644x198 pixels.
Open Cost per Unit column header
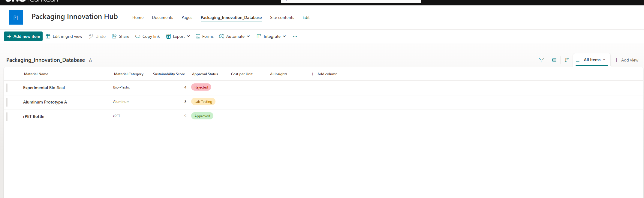click(242, 74)
